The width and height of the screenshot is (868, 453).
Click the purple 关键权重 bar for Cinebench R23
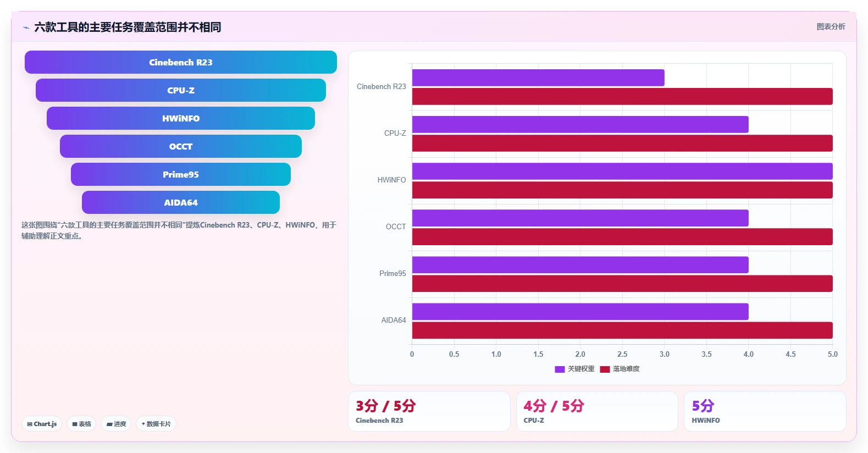pyautogui.click(x=538, y=78)
